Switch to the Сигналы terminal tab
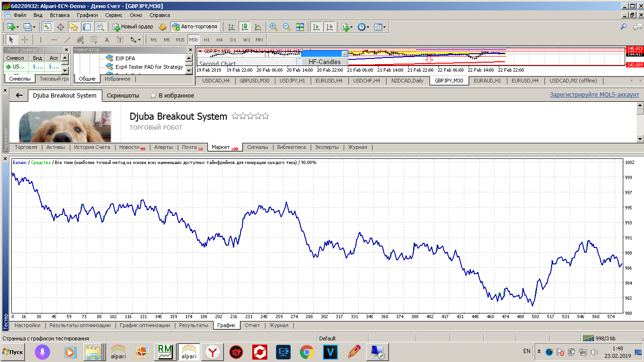644x362 pixels. coord(257,147)
